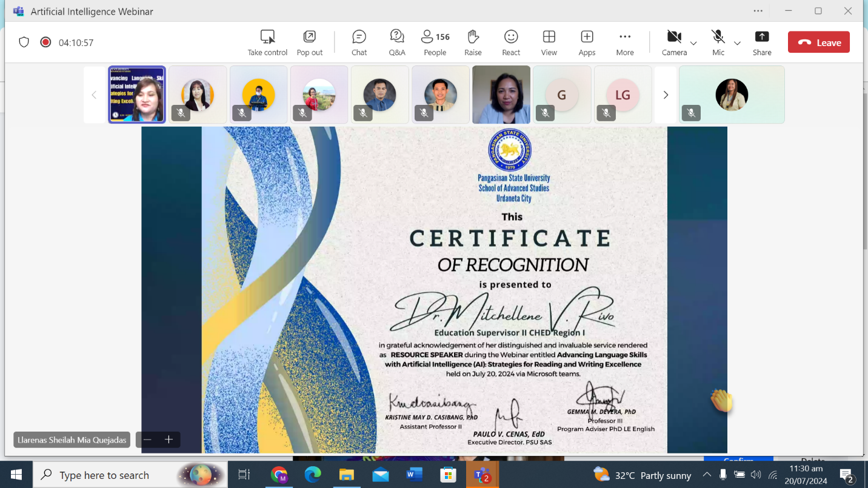
Task: Toggle the Camera on
Action: tap(674, 42)
